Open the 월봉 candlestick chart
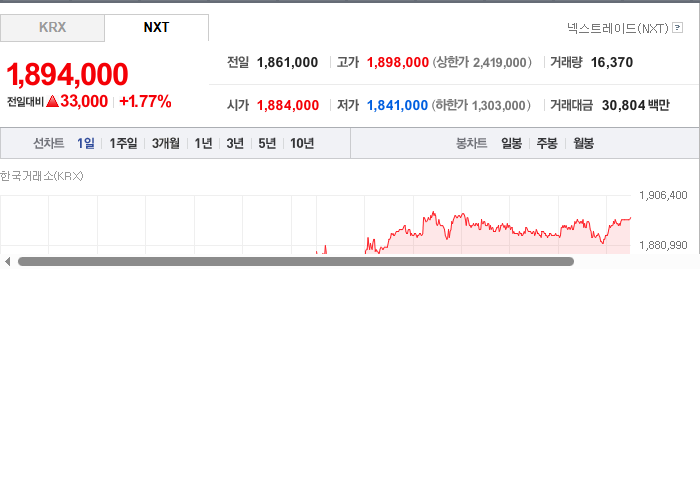 pos(583,143)
